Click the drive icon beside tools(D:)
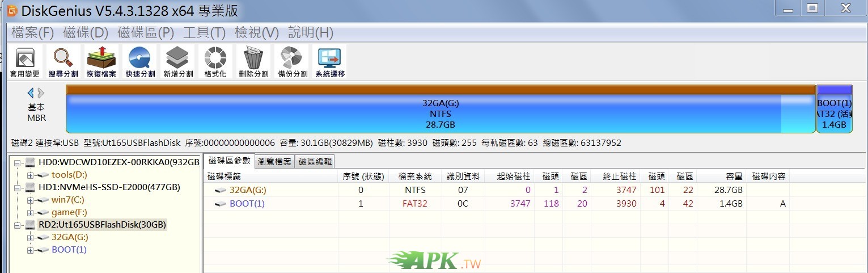 tap(43, 175)
